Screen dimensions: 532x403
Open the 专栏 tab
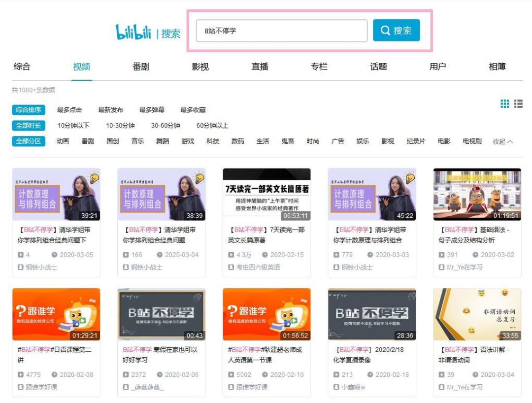click(x=319, y=67)
